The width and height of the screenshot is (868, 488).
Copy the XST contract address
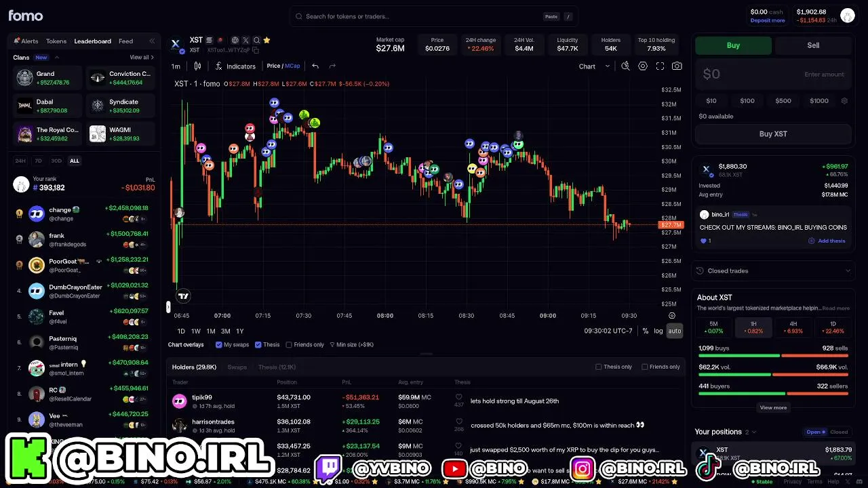[256, 50]
